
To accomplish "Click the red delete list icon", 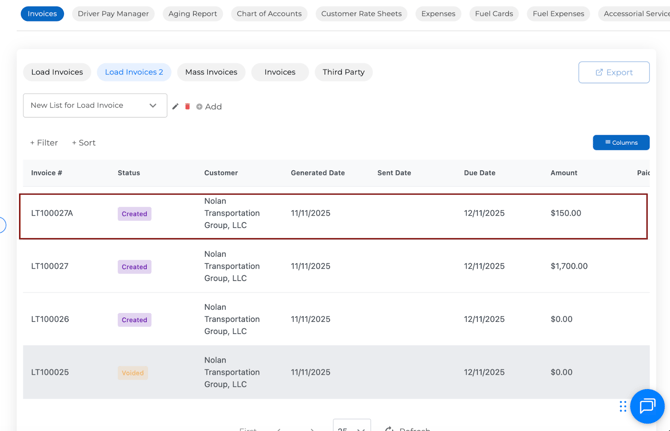I will [187, 106].
